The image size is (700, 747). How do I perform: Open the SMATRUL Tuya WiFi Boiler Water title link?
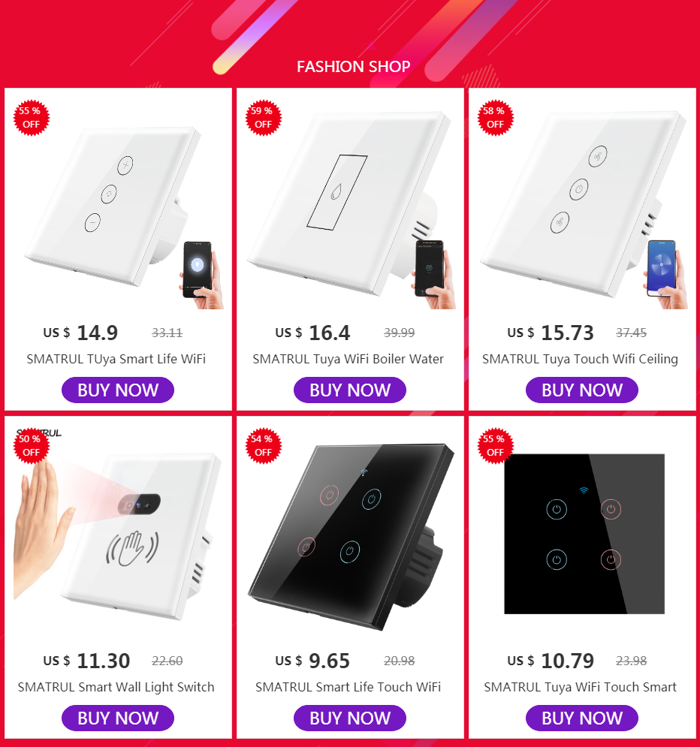pyautogui.click(x=348, y=359)
